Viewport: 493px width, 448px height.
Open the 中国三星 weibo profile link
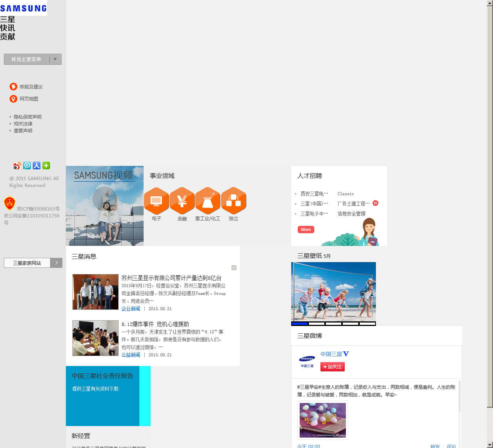tap(331, 354)
